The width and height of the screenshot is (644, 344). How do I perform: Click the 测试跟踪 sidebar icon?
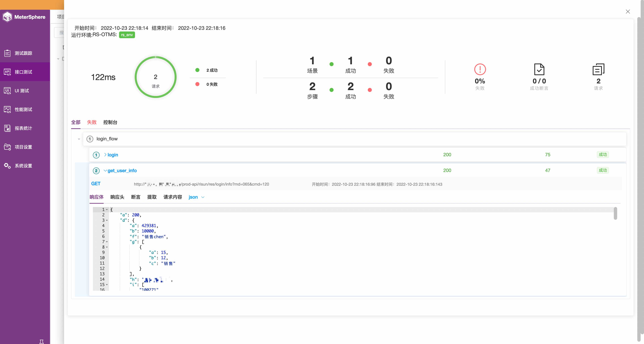tap(24, 53)
